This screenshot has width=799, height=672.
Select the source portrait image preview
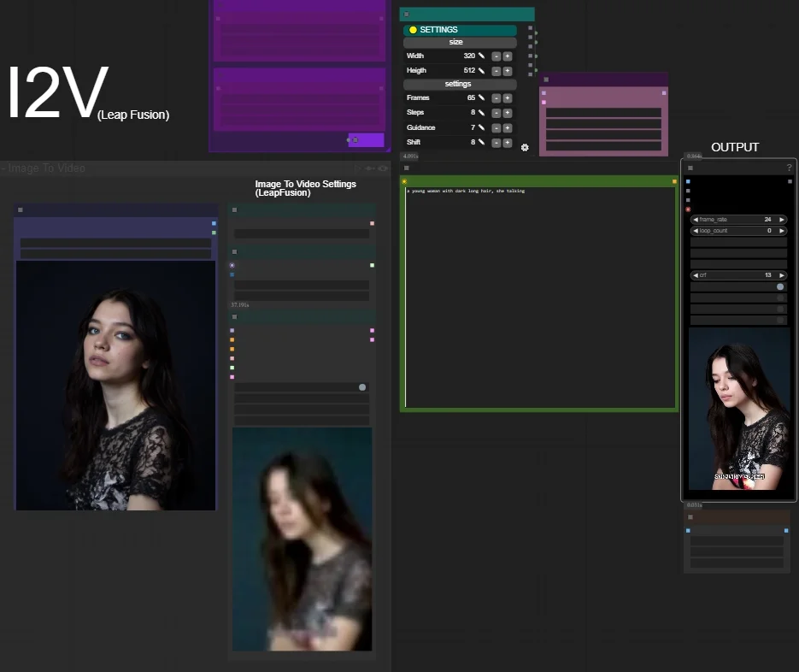point(115,386)
